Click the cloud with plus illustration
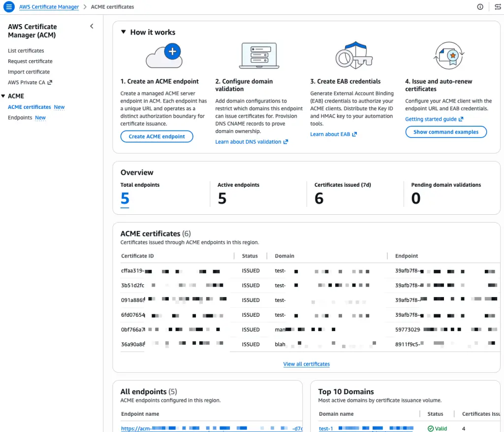 tap(164, 55)
